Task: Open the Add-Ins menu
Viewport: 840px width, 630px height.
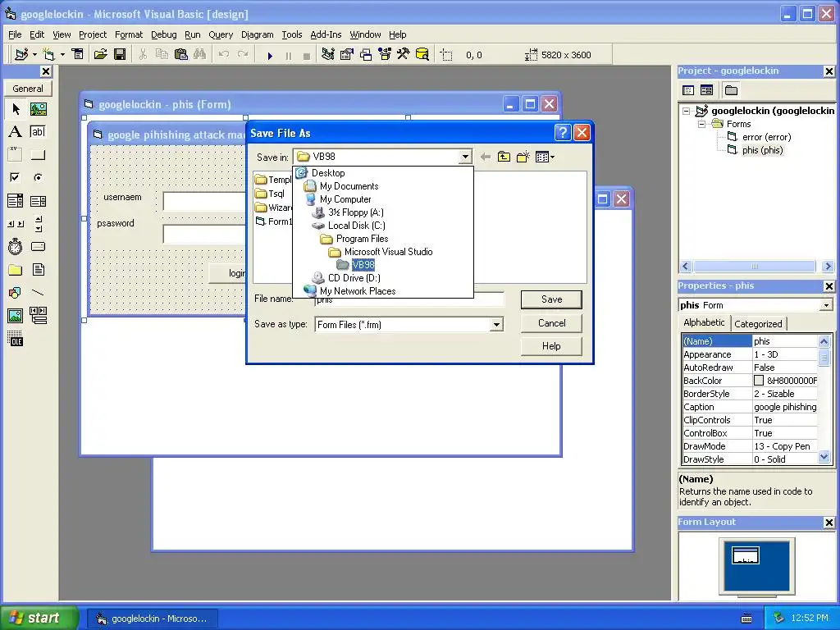Action: coord(326,34)
